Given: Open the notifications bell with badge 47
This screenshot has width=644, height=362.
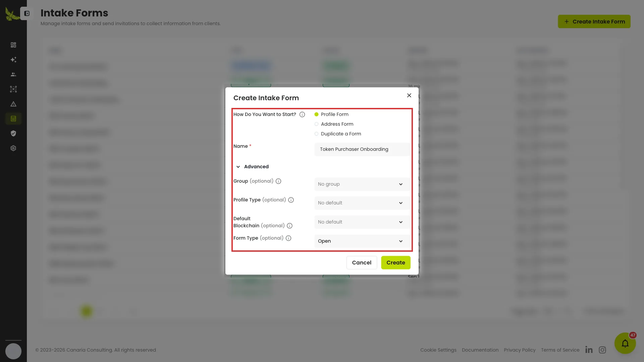Looking at the screenshot, I should (625, 343).
